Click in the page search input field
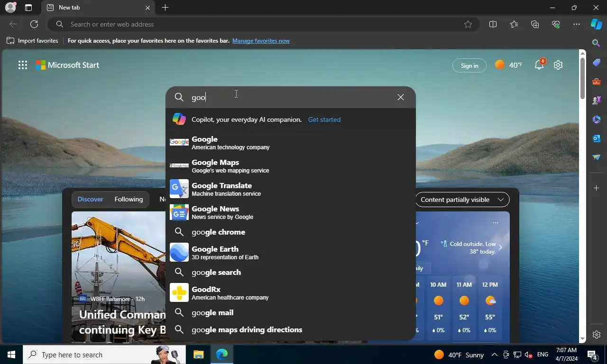Image resolution: width=607 pixels, height=364 pixels. click(x=292, y=97)
